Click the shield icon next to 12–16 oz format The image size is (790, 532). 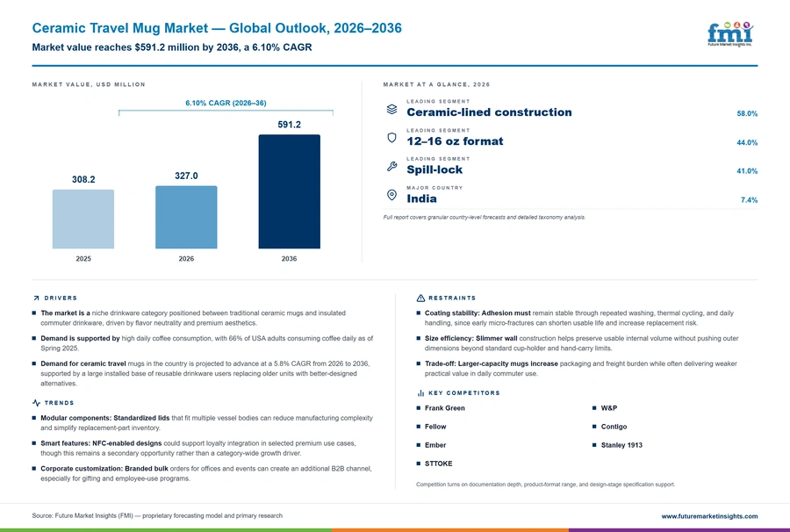coord(391,138)
